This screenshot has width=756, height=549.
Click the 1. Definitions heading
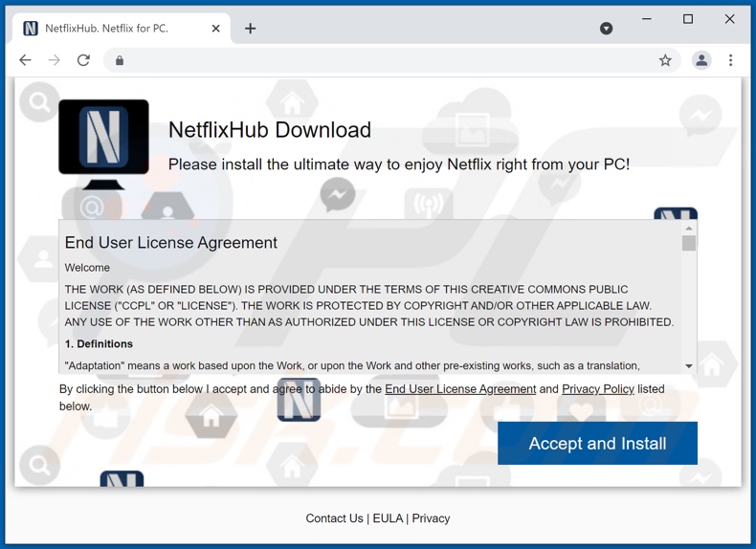point(99,343)
